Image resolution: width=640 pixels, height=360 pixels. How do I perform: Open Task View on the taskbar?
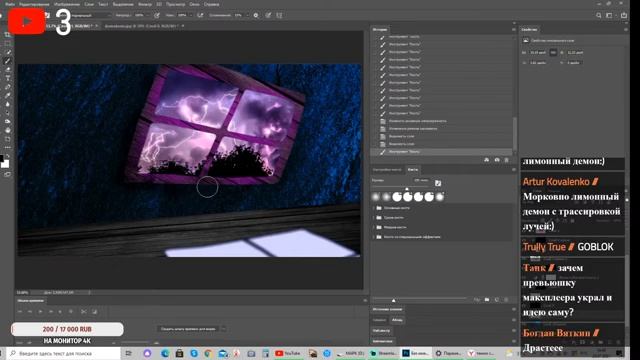point(129,353)
